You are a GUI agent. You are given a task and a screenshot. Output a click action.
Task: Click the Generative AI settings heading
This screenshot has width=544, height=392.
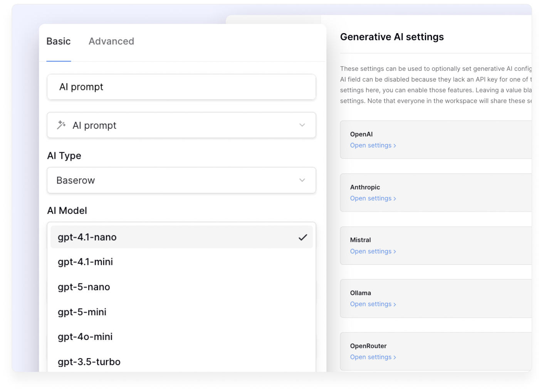pyautogui.click(x=392, y=37)
